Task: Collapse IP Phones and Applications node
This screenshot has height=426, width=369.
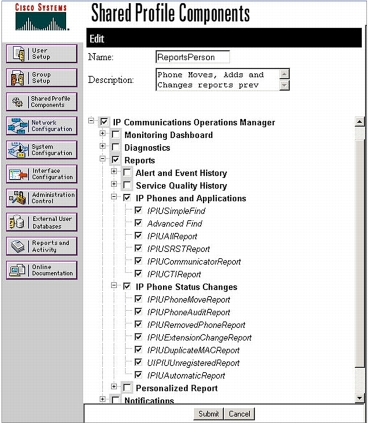Action: coord(114,197)
